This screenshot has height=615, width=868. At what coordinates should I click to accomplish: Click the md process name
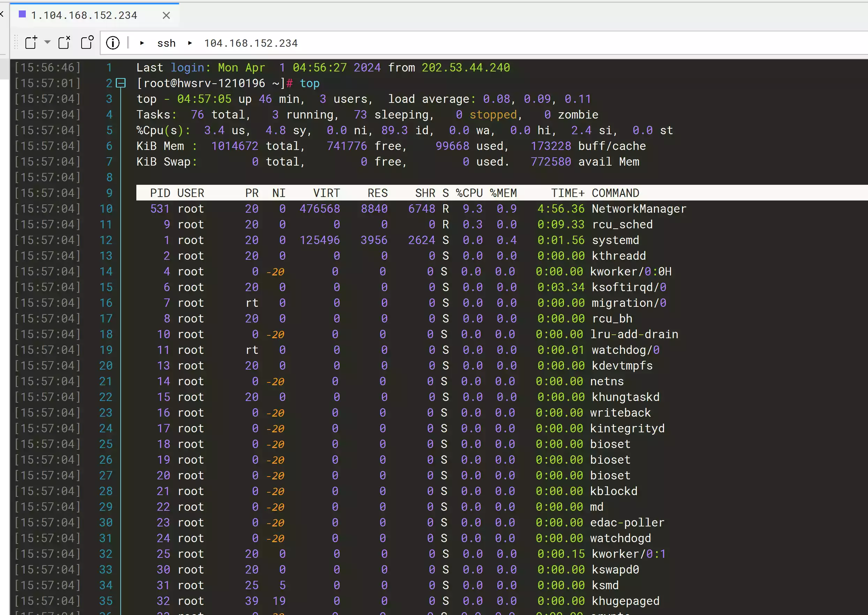coord(597,507)
